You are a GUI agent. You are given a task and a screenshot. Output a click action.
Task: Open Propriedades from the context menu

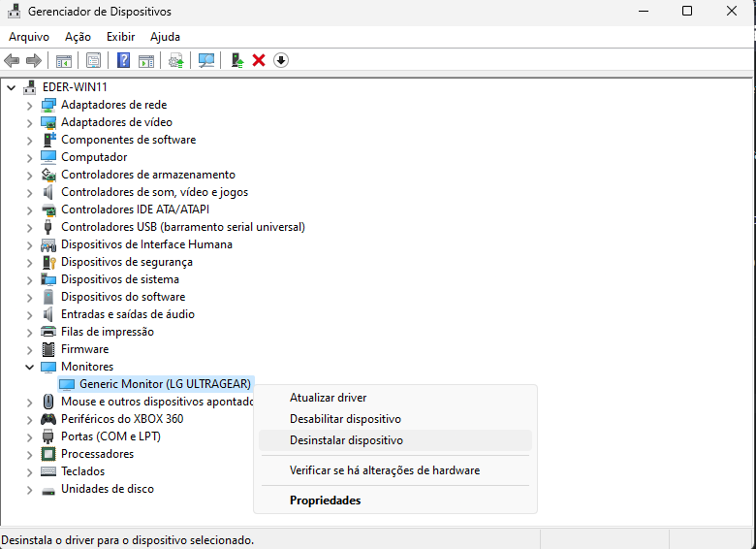[x=395, y=501]
